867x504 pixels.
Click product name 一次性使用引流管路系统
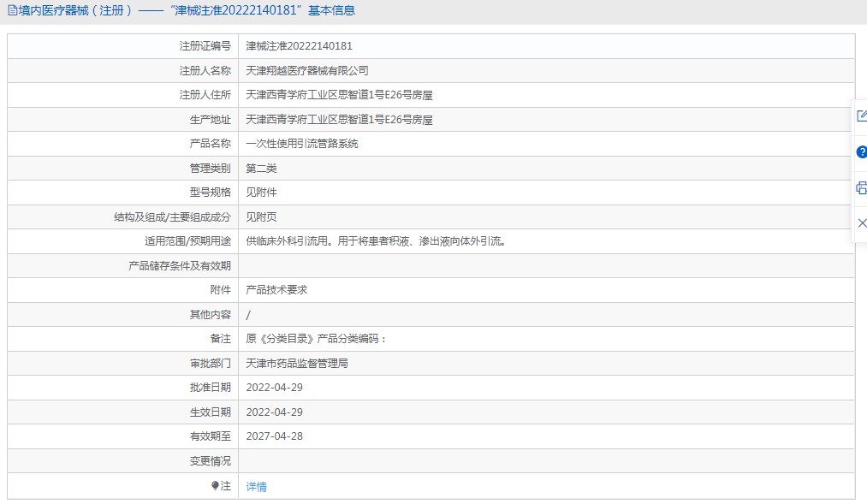click(302, 144)
